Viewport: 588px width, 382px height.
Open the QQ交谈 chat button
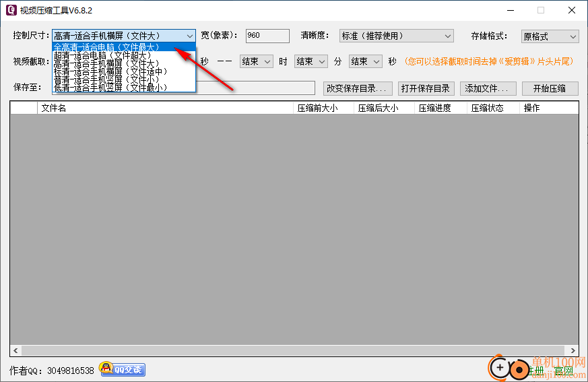tap(123, 369)
